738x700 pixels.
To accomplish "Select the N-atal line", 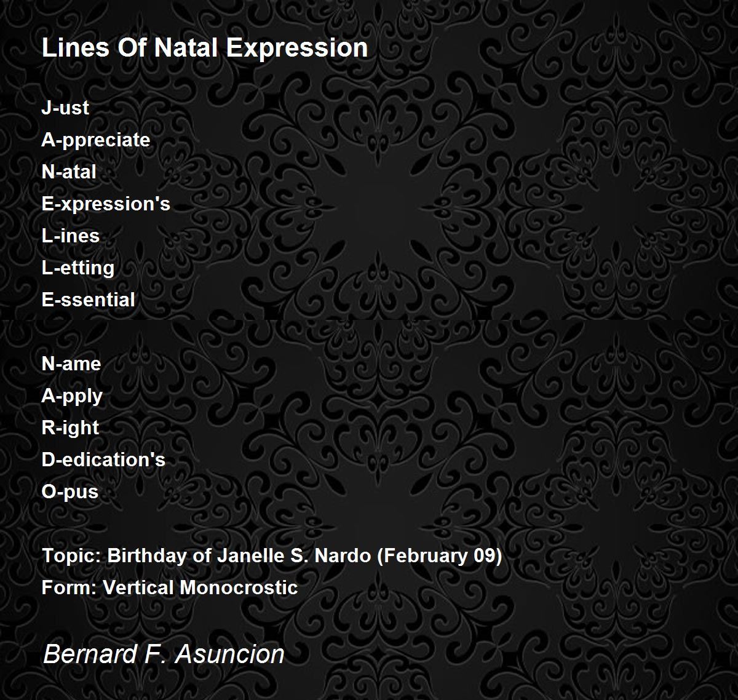I will pos(69,172).
